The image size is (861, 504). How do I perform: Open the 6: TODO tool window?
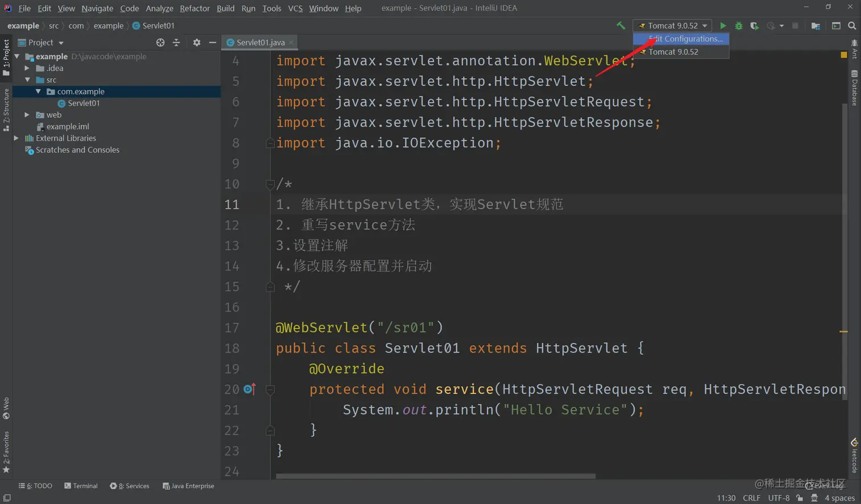tap(35, 486)
